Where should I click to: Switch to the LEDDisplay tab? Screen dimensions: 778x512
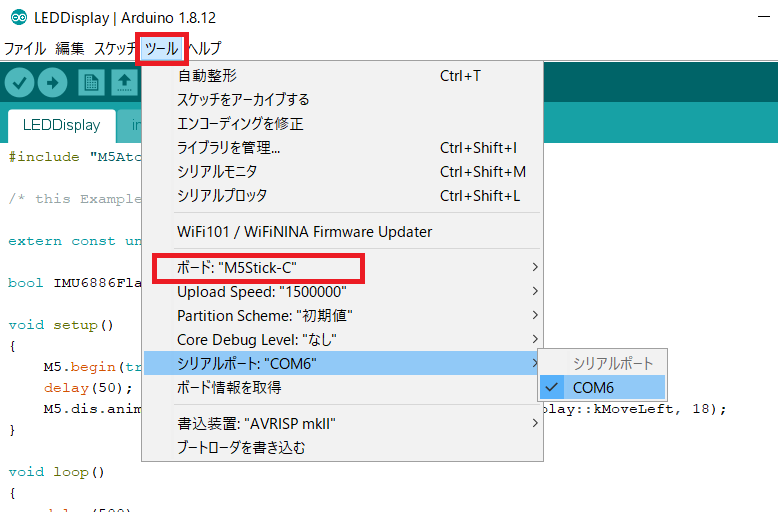pyautogui.click(x=62, y=125)
